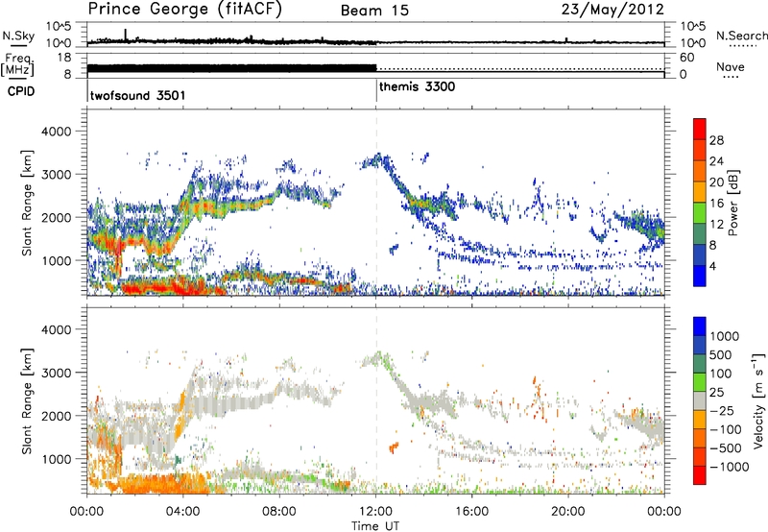Click the "-25" tick on the Velocity colorbar
768x532 pixels.
pos(723,410)
